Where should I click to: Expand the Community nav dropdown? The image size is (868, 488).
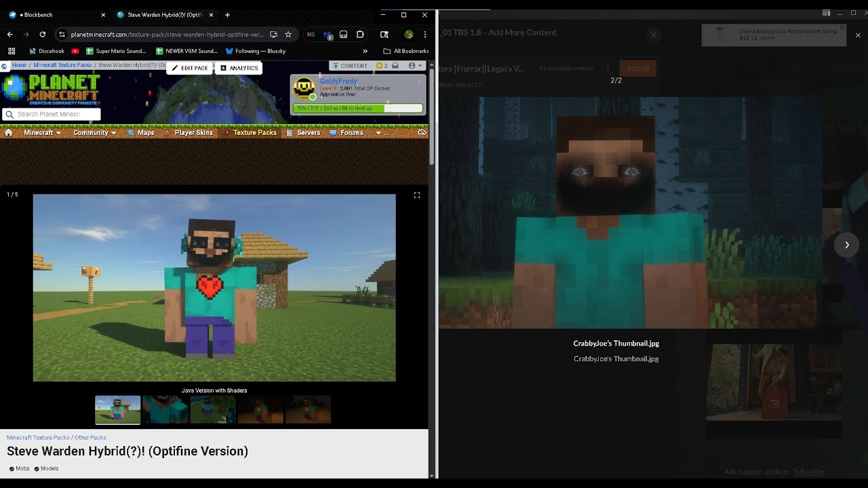coord(94,133)
